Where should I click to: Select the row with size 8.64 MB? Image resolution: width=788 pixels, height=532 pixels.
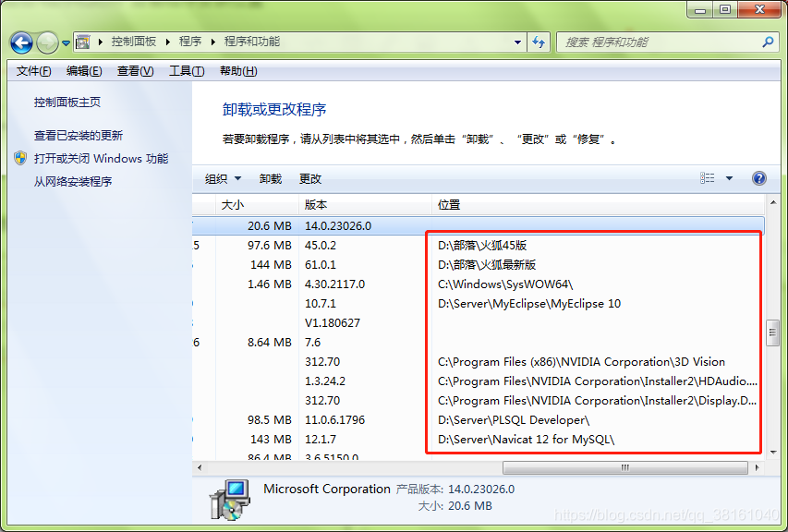pyautogui.click(x=478, y=343)
